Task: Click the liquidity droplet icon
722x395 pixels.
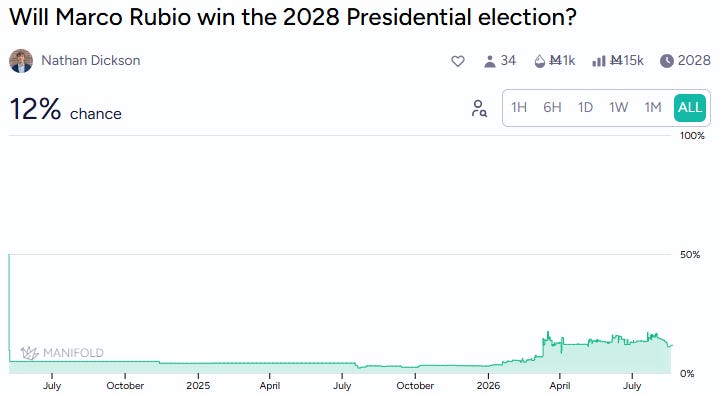Action: tap(540, 61)
